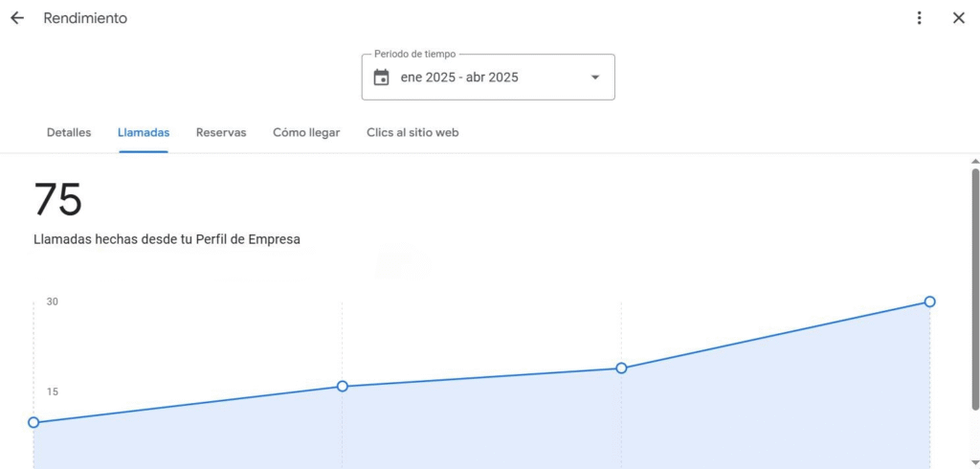Switch to the Detalles tab
The image size is (980, 469).
click(69, 133)
